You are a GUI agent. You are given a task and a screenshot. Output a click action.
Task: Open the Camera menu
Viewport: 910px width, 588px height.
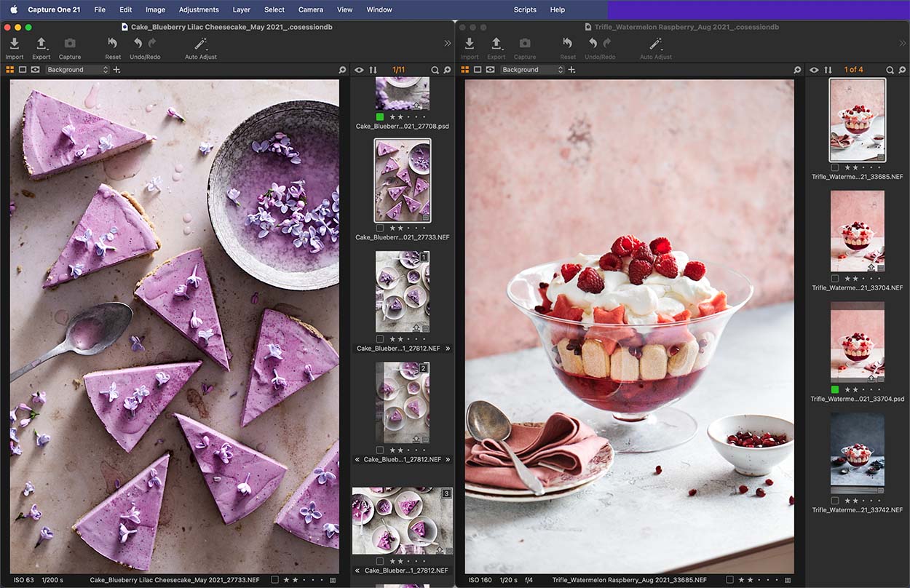pos(311,9)
